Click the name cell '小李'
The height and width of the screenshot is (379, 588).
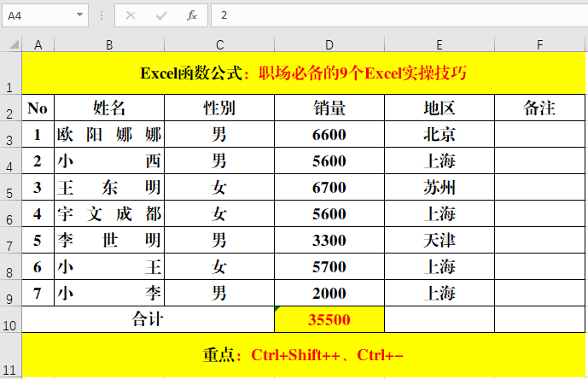click(x=109, y=293)
